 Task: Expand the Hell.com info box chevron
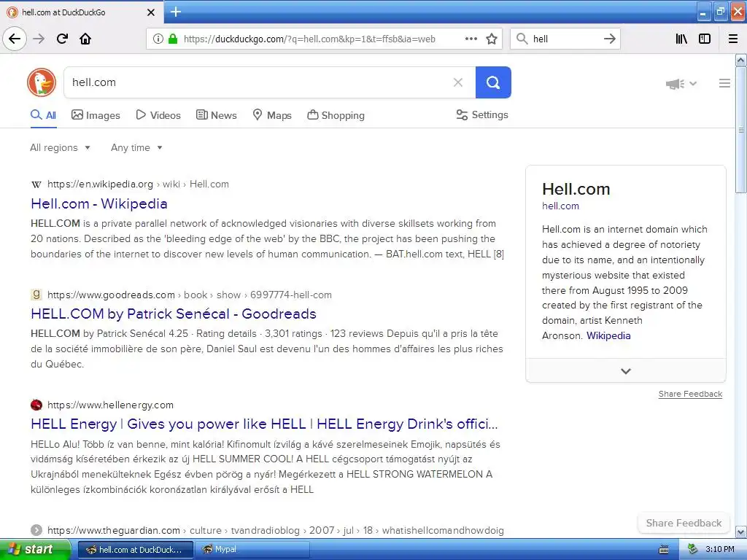pos(625,371)
